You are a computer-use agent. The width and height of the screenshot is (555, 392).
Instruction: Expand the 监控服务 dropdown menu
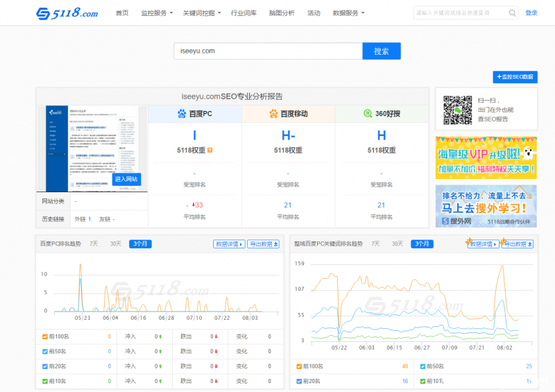point(157,13)
